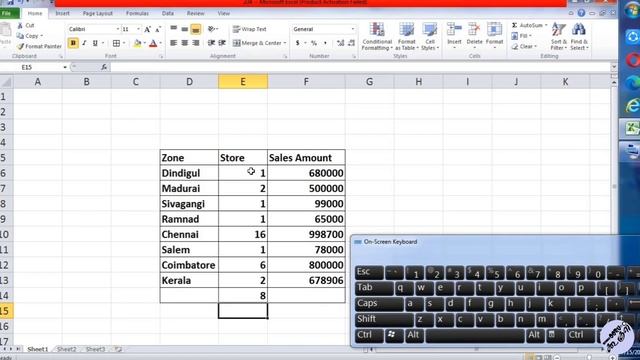Click Delete cells button

coord(474,36)
